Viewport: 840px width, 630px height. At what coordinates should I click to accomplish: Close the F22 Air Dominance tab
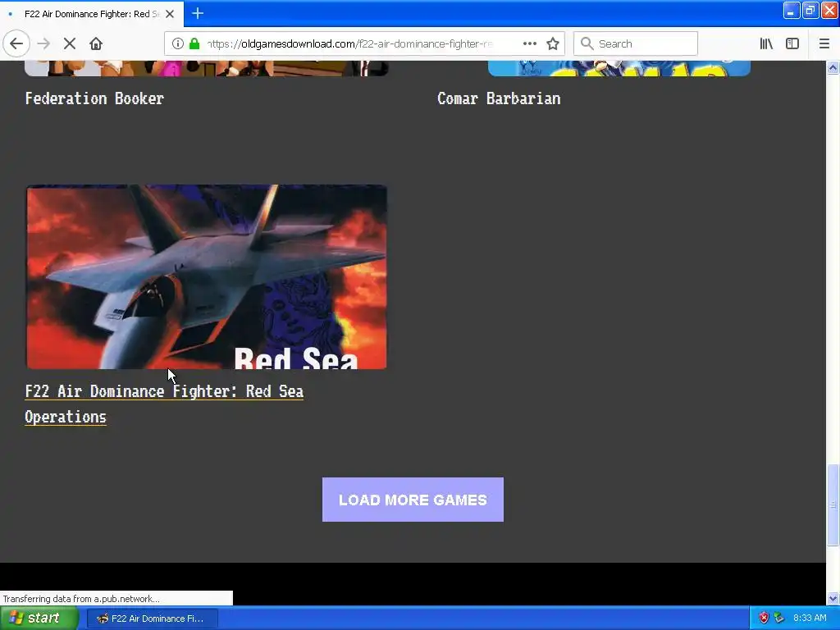tap(170, 14)
